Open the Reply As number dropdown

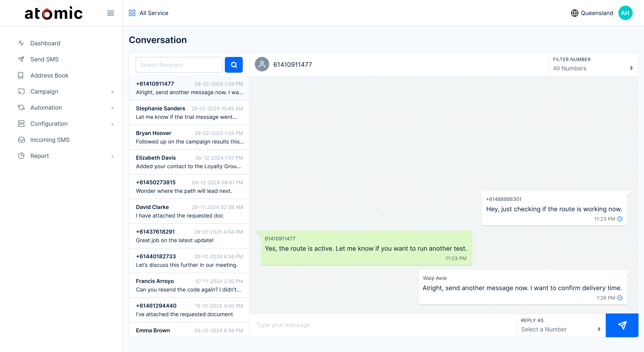point(560,329)
